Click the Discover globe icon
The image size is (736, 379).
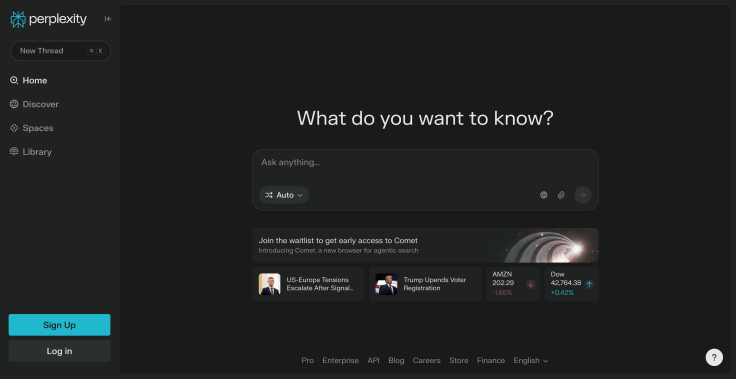(14, 104)
